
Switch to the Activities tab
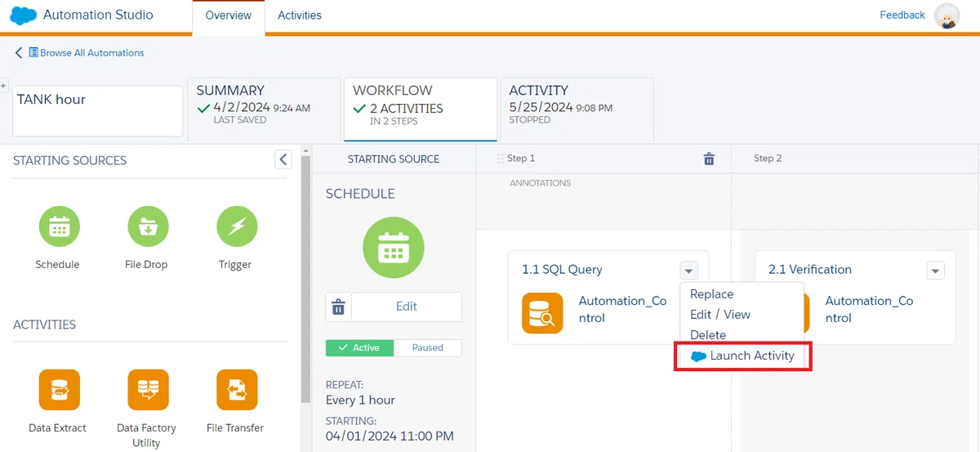[300, 16]
